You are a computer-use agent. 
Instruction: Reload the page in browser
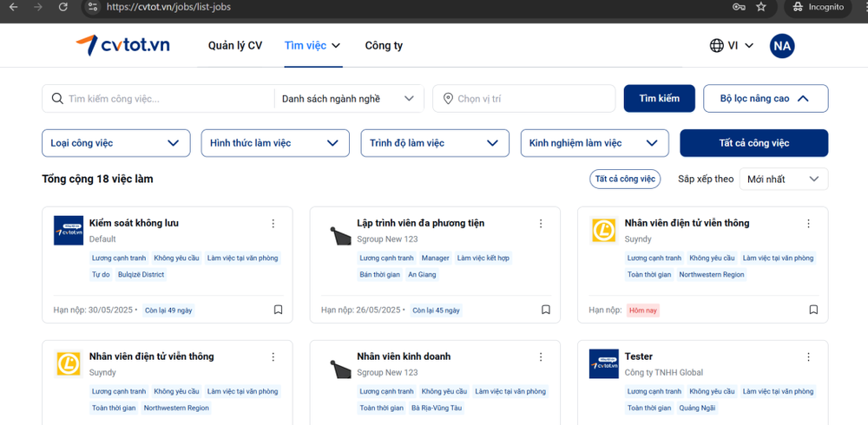coord(62,7)
